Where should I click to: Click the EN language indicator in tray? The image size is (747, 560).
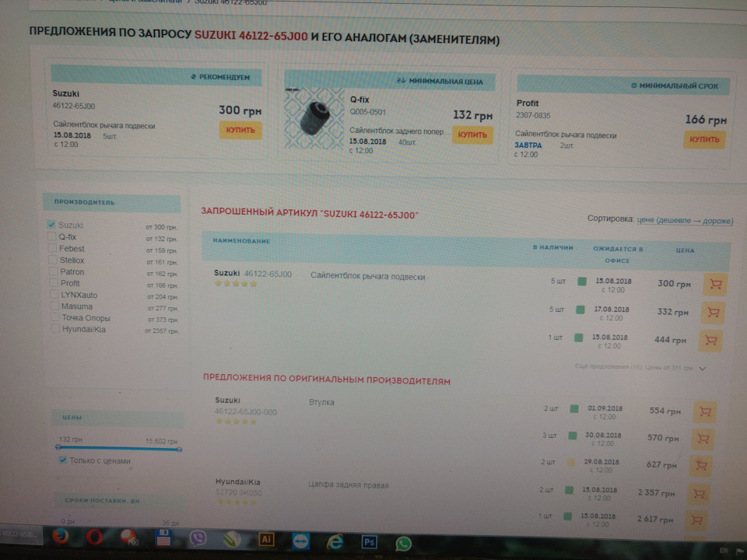723,551
